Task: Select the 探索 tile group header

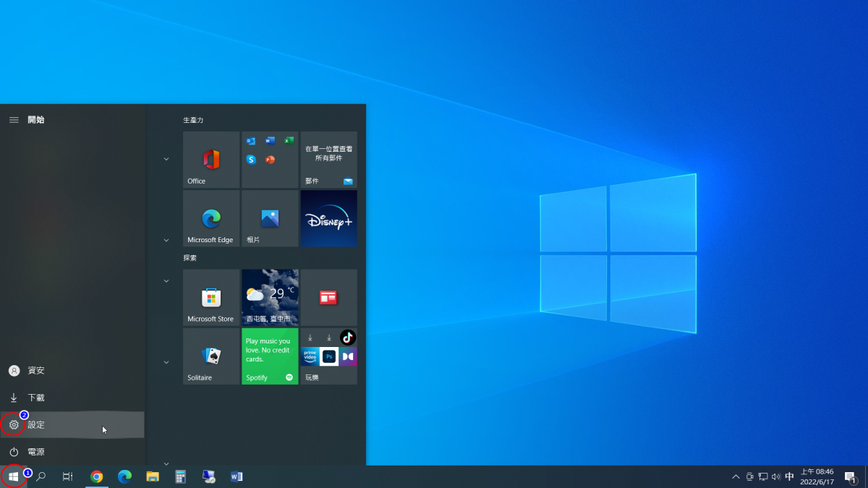Action: (x=190, y=257)
